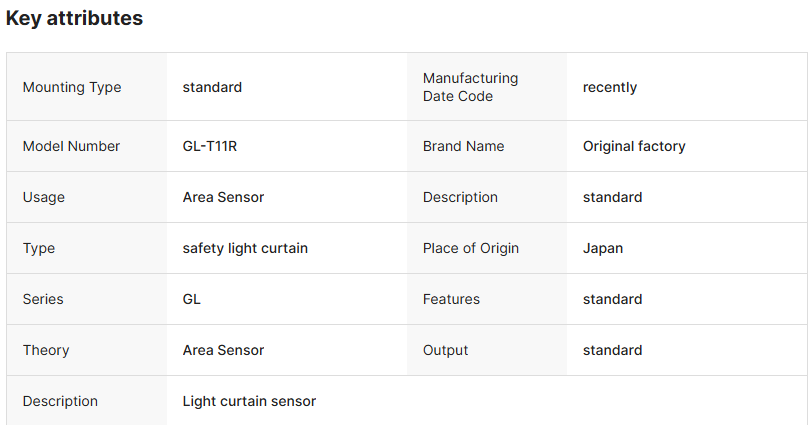Viewport: 808px width, 425px height.
Task: Select the "Light curtain sensor" description value
Action: point(249,401)
